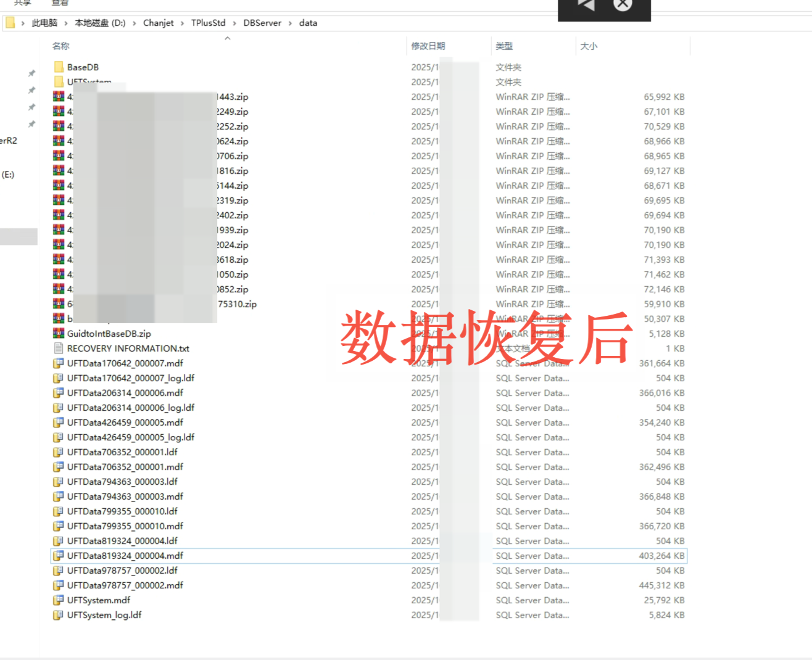This screenshot has height=660, width=812.
Task: Close the dark overlay with the X icon
Action: [x=623, y=5]
